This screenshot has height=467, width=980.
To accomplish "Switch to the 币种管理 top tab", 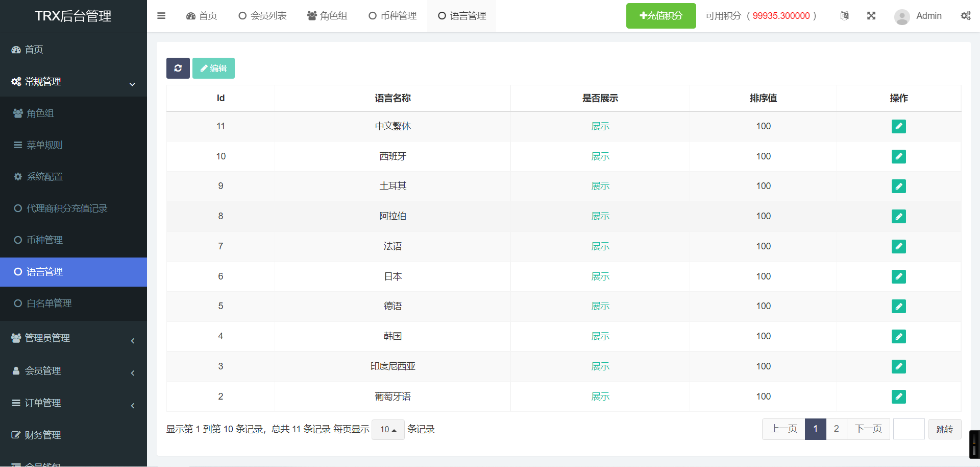I will [x=393, y=16].
